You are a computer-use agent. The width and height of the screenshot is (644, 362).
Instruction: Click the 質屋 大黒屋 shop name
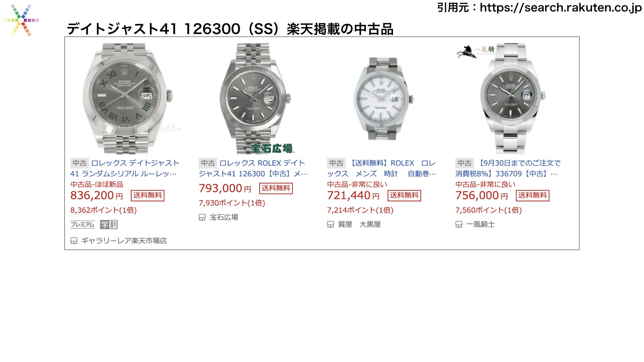click(359, 224)
